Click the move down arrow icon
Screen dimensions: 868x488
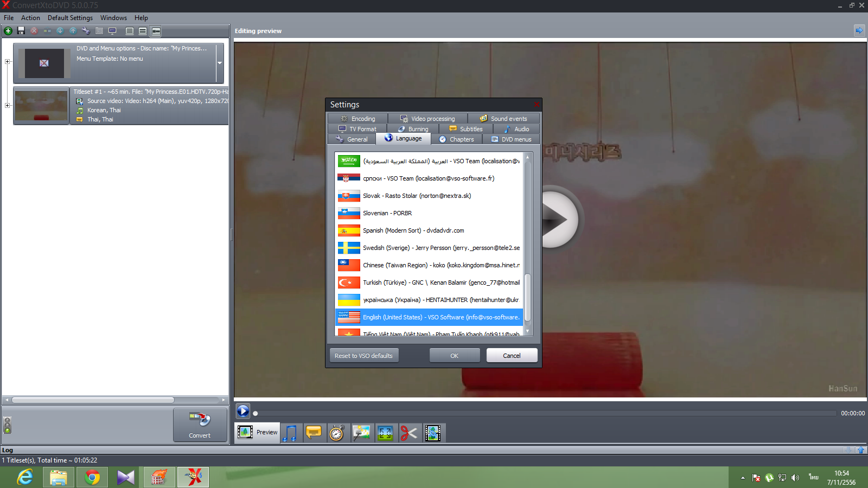click(60, 31)
